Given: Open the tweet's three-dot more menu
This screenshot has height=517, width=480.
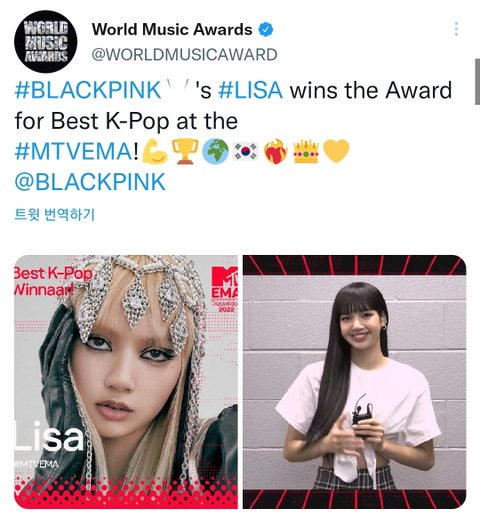Looking at the screenshot, I should point(456,29).
